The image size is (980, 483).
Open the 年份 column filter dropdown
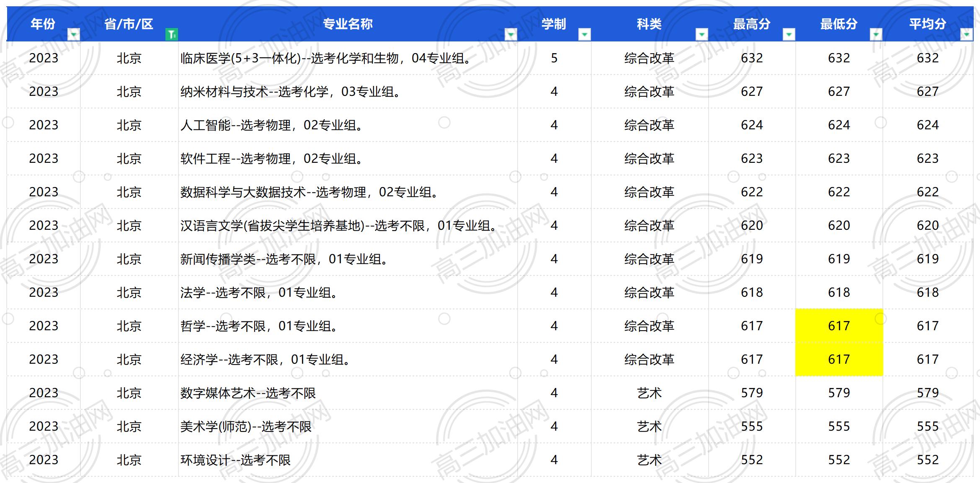point(74,34)
